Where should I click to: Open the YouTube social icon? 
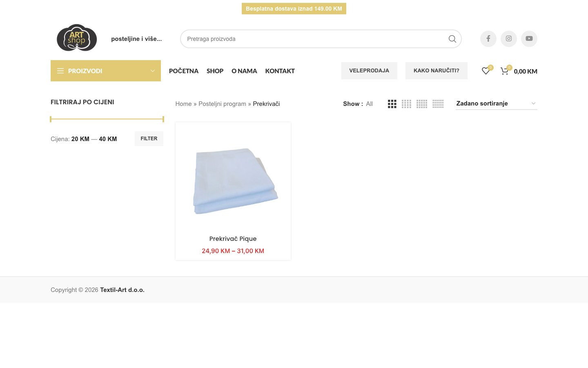tap(529, 39)
